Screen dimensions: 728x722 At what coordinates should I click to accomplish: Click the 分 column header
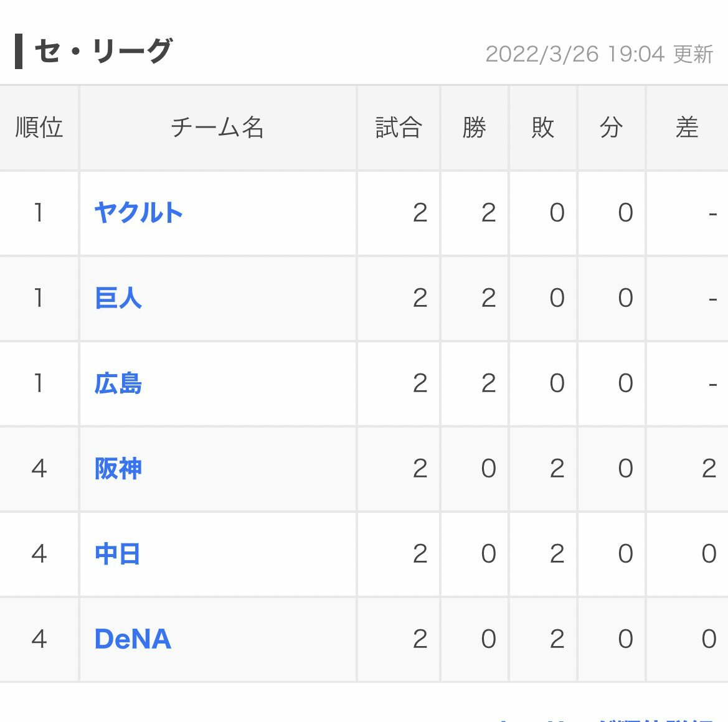(612, 128)
